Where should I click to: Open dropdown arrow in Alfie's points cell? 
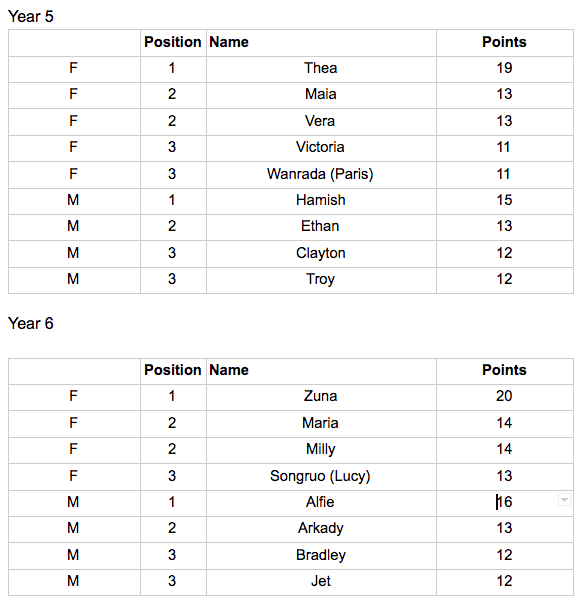(x=564, y=500)
